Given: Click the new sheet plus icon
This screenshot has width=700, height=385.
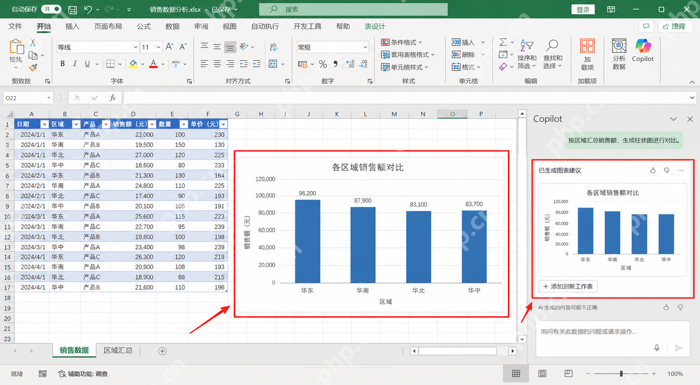Looking at the screenshot, I should coord(162,351).
